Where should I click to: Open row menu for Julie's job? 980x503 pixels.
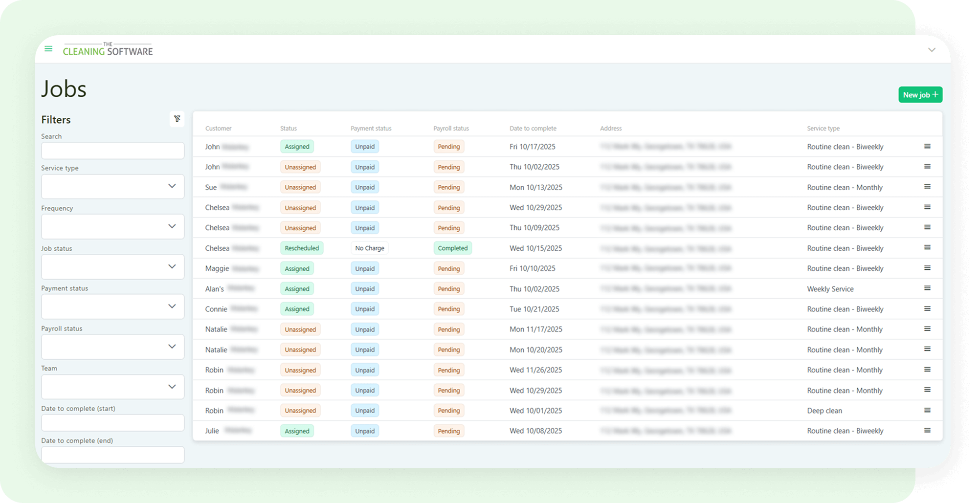(x=927, y=431)
